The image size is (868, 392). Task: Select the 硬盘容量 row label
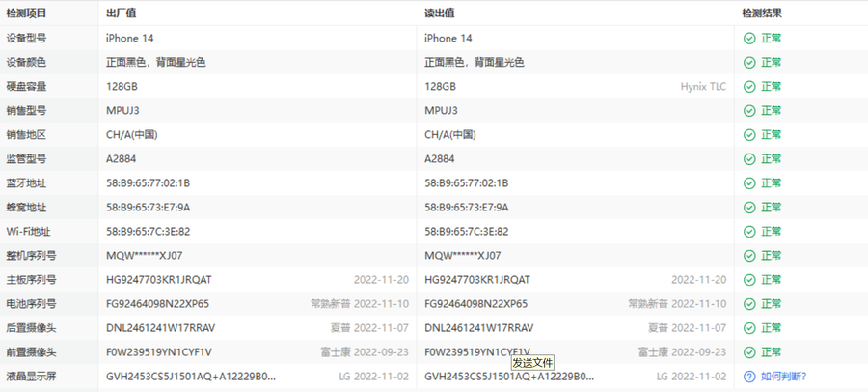26,87
